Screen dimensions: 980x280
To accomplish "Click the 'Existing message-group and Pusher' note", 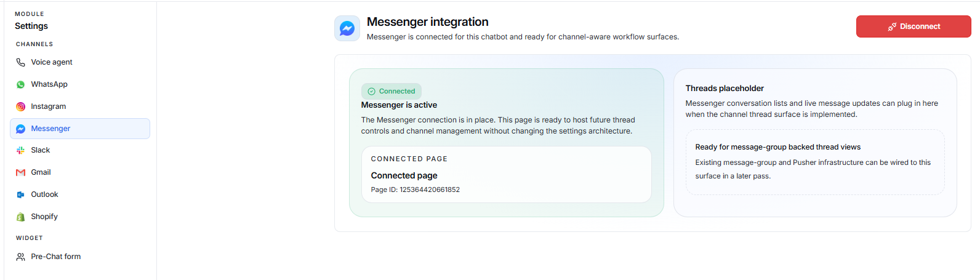I will point(813,169).
